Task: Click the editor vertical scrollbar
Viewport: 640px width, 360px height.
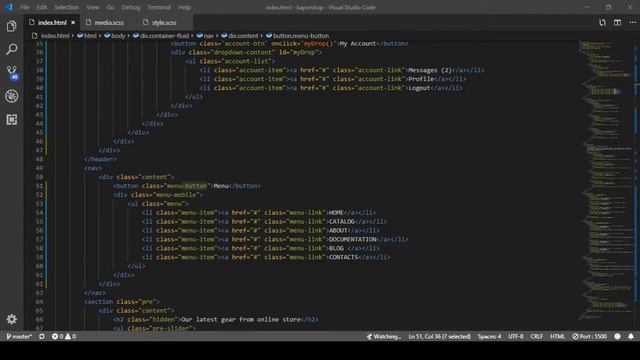Action: tap(637, 185)
